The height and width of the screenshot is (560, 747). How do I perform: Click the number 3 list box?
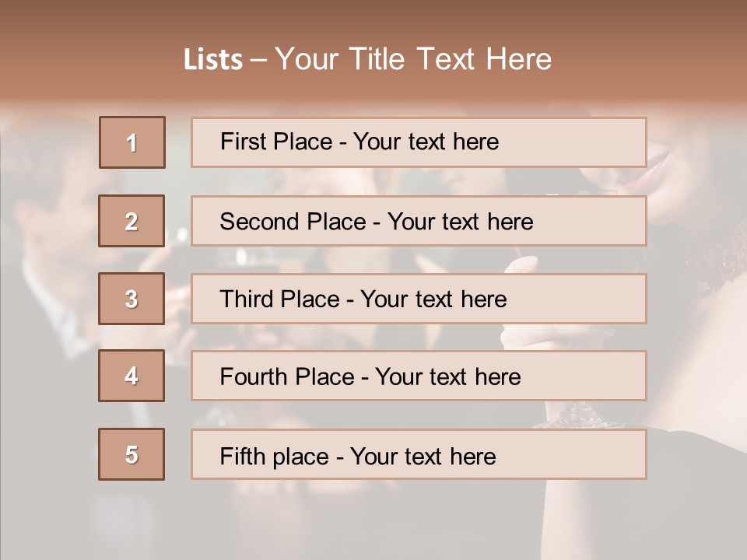132,299
